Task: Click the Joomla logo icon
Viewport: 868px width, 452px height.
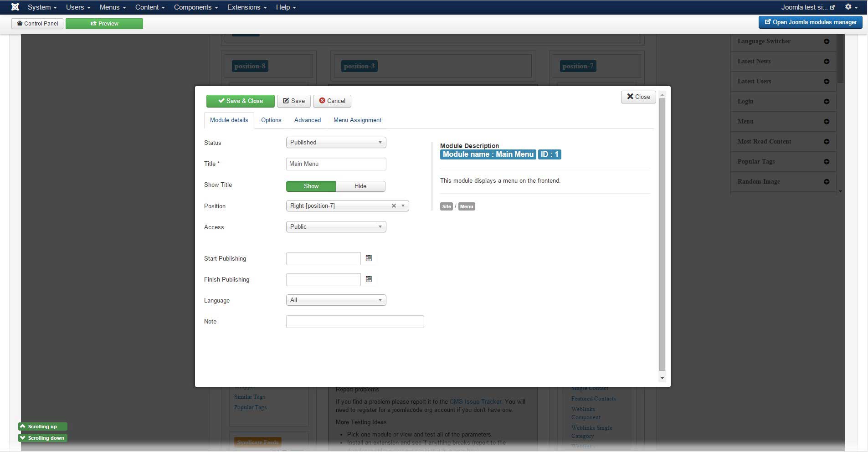Action: coord(15,7)
